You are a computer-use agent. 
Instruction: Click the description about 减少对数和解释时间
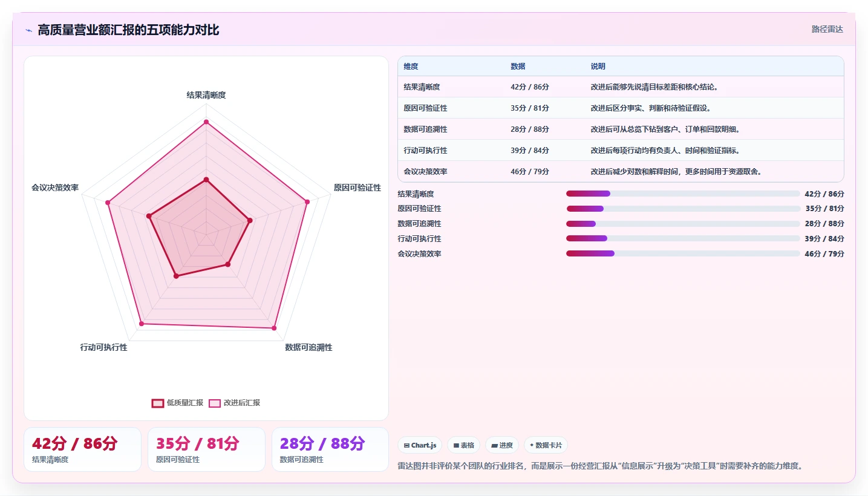pyautogui.click(x=676, y=172)
